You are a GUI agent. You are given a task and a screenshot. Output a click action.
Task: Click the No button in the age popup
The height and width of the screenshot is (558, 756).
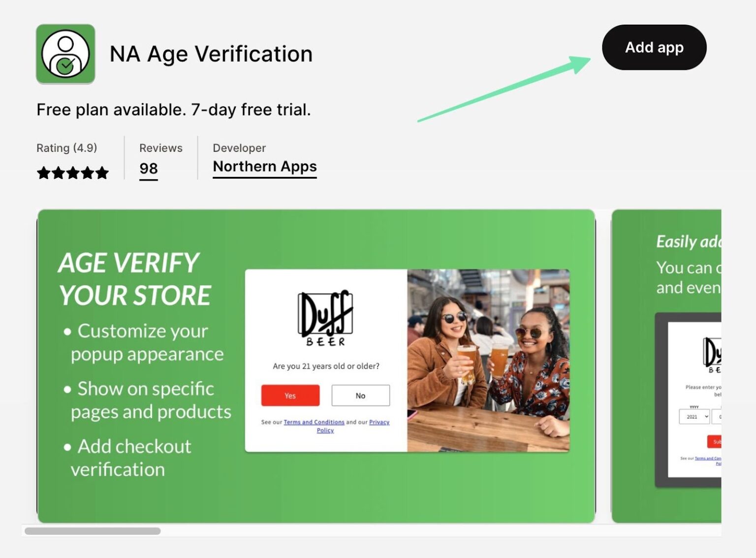[x=361, y=395]
